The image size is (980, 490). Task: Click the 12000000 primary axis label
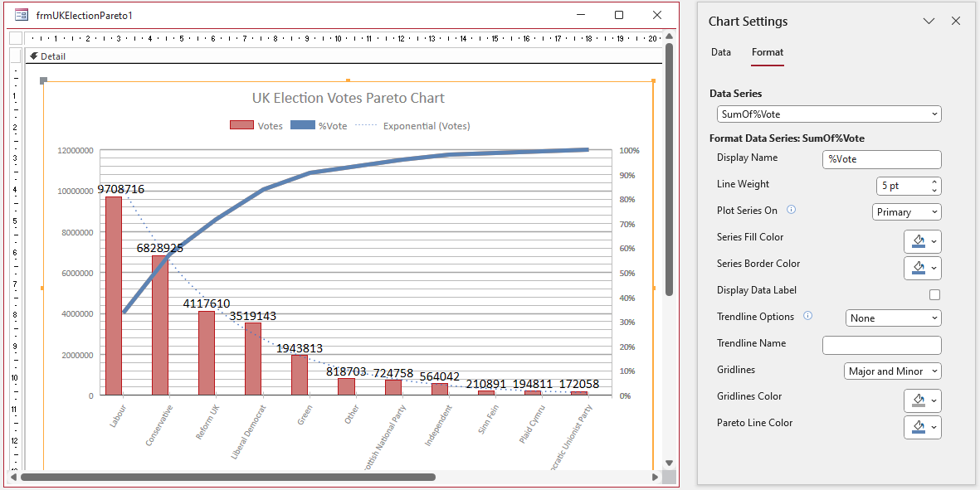pyautogui.click(x=76, y=150)
